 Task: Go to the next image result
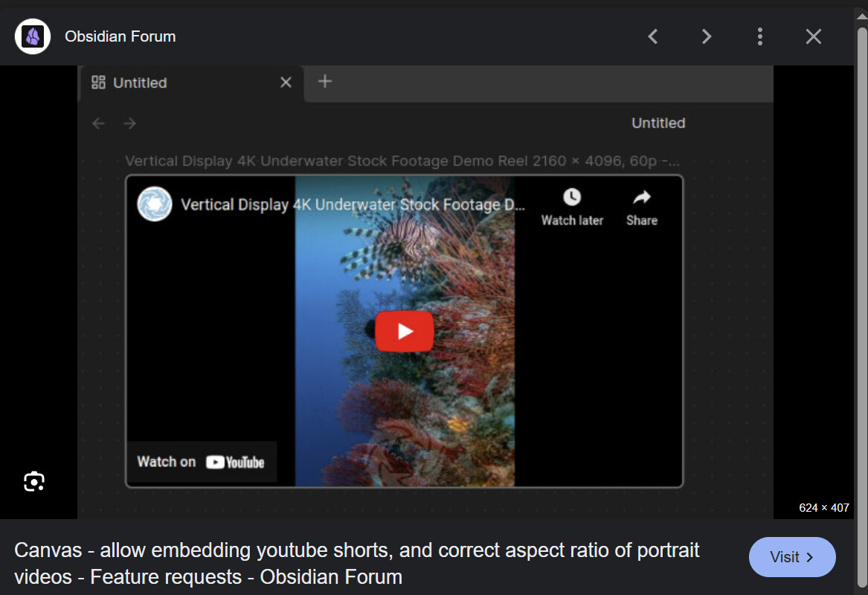[707, 36]
